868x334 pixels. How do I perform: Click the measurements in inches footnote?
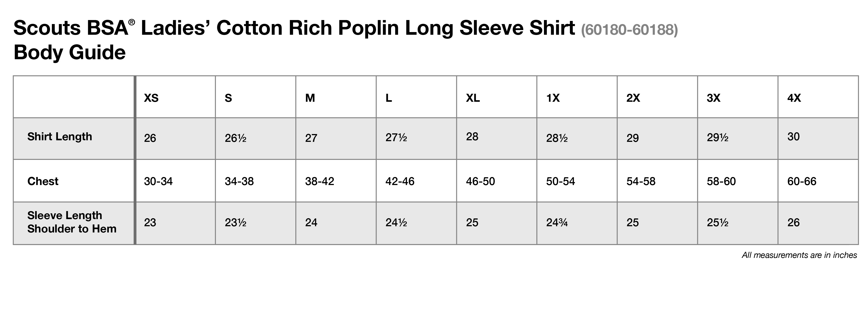click(799, 255)
